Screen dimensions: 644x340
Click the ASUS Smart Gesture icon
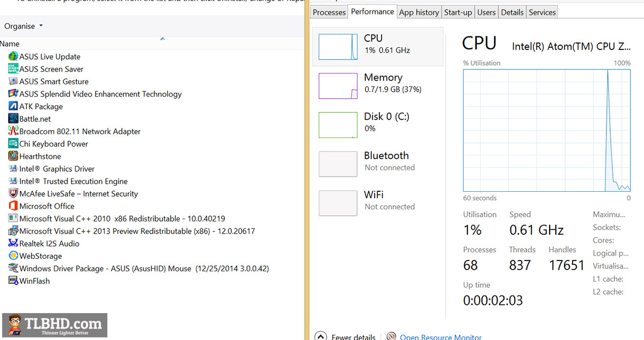[13, 81]
